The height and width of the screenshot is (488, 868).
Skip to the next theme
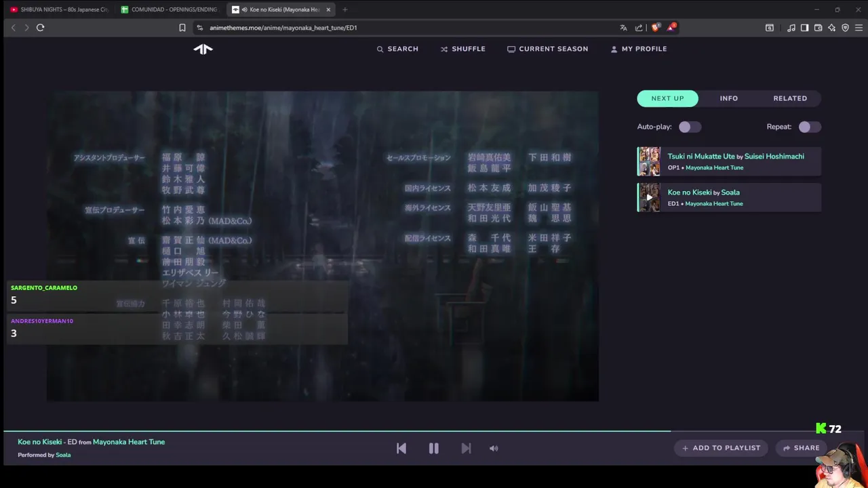pos(466,448)
